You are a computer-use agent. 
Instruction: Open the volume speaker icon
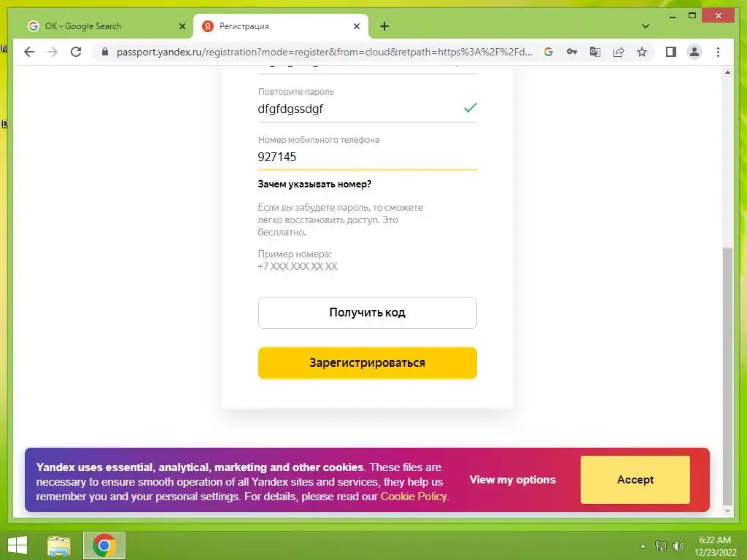[x=678, y=545]
